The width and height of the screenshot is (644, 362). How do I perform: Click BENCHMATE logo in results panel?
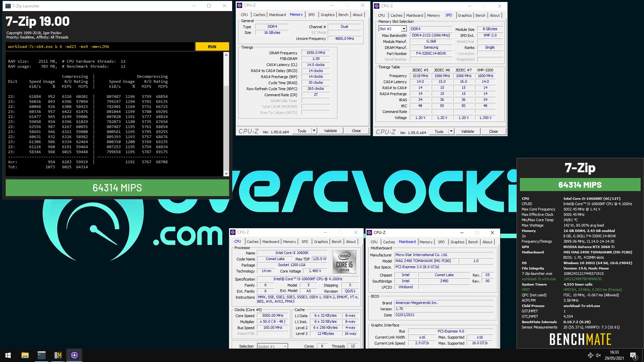tap(580, 339)
